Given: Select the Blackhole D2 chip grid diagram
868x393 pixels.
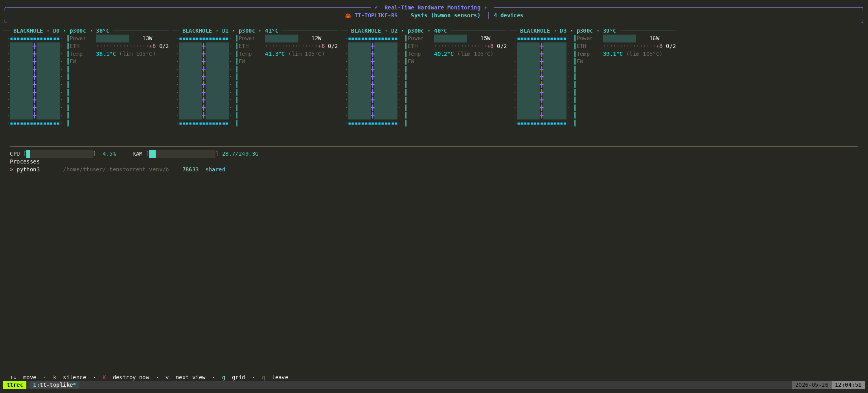Looking at the screenshot, I should (373, 81).
